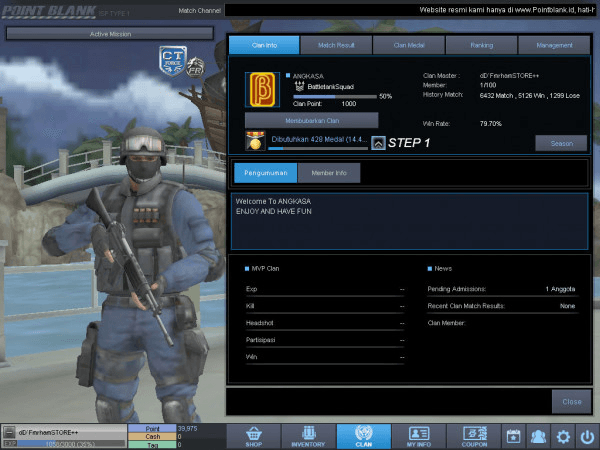Click the History Match statistics value
This screenshot has width=600, height=450.
point(530,96)
